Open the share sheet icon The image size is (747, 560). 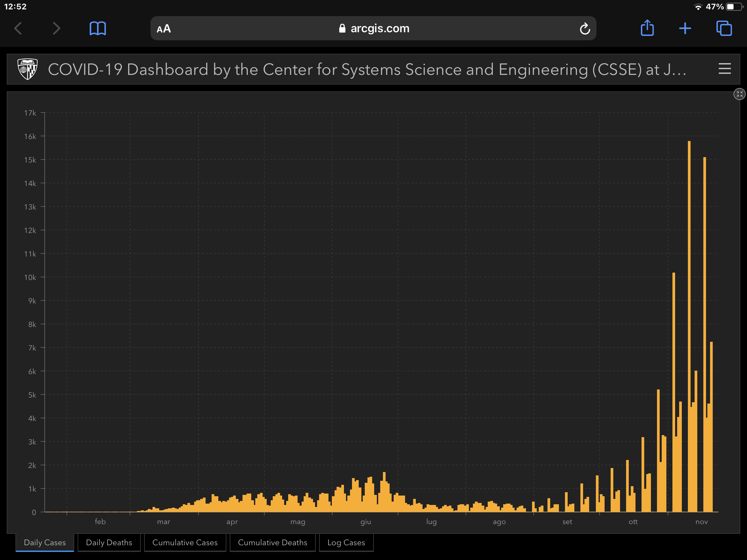tap(647, 28)
